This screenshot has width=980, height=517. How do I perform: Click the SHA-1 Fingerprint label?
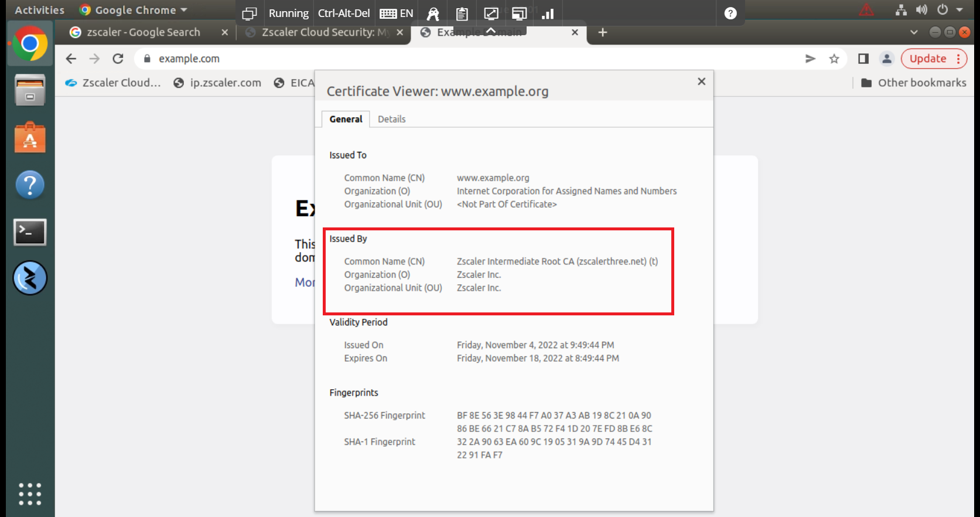click(380, 441)
